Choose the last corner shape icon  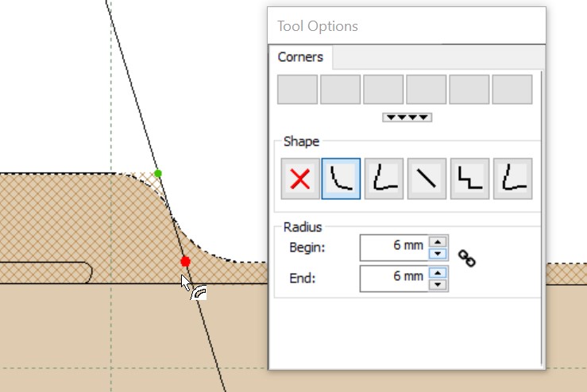pyautogui.click(x=513, y=179)
